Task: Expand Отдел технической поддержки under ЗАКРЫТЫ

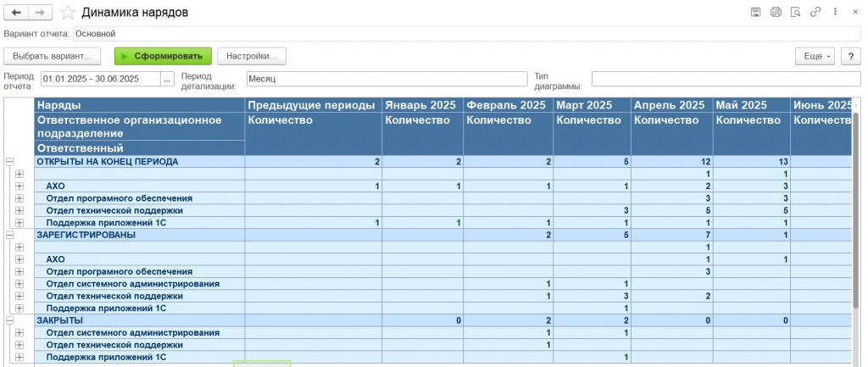Action: [x=19, y=345]
